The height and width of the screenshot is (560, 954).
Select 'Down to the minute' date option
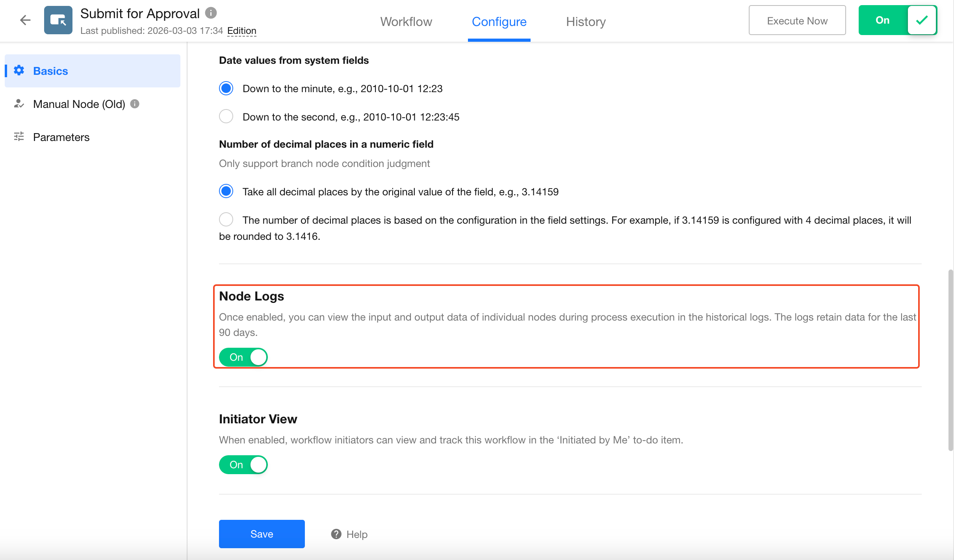pos(226,88)
